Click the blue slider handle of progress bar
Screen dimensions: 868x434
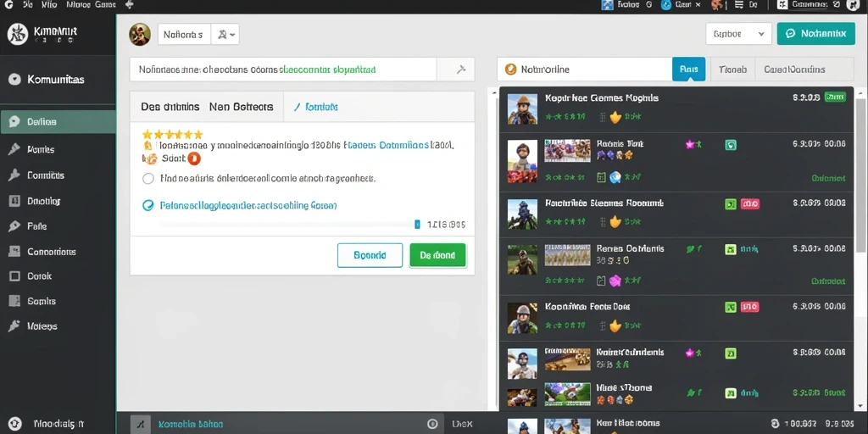coord(417,224)
